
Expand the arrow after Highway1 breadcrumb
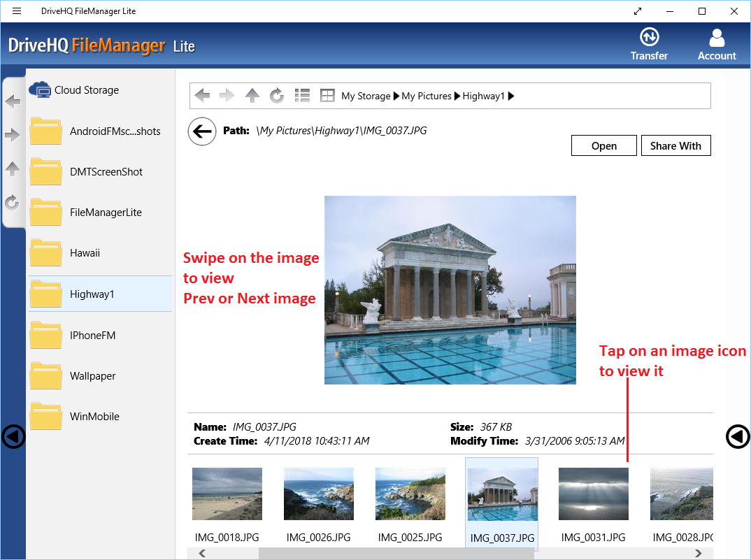[x=511, y=96]
